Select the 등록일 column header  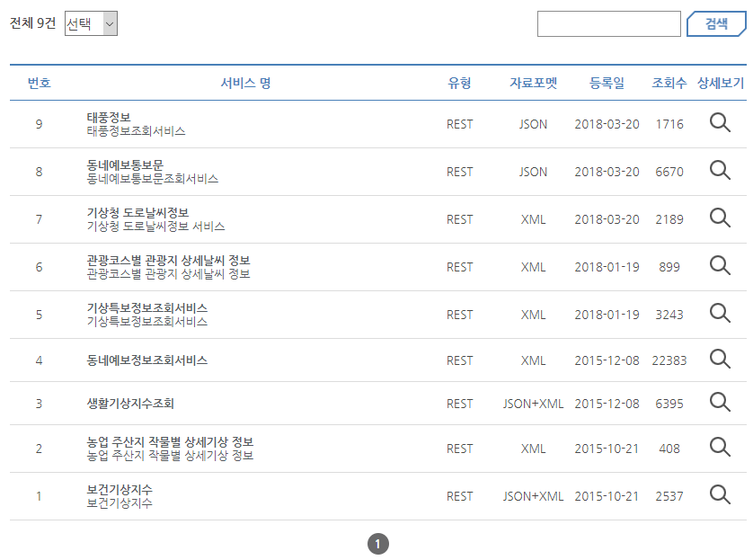tap(607, 83)
